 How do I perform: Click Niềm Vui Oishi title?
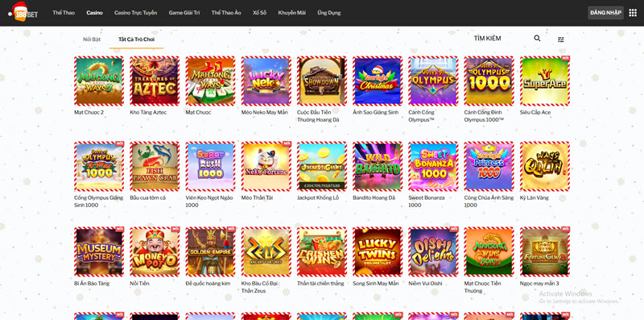pos(427,284)
